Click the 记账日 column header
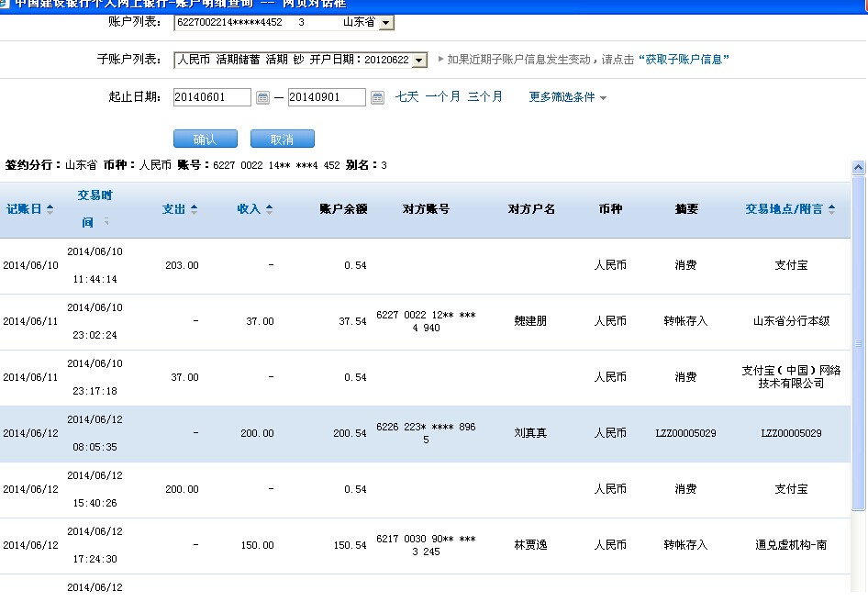Image resolution: width=868 pixels, height=613 pixels. [x=24, y=208]
